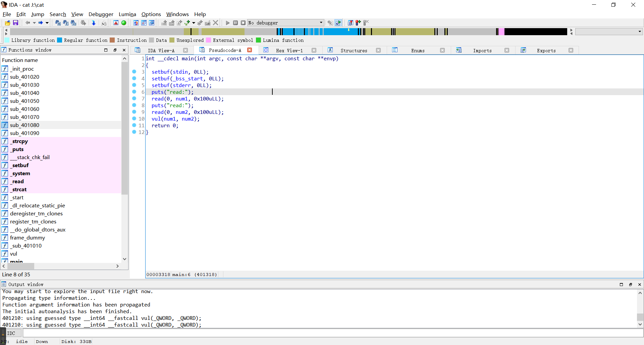The width and height of the screenshot is (644, 345).
Task: Toggle breakpoint dot at return 0 line
Action: tap(134, 125)
